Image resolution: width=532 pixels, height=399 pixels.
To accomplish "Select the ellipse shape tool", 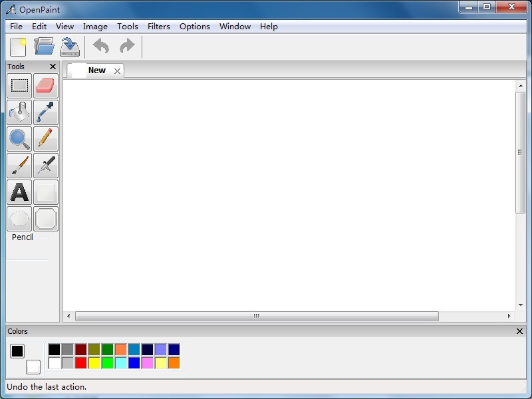I will pyautogui.click(x=19, y=219).
